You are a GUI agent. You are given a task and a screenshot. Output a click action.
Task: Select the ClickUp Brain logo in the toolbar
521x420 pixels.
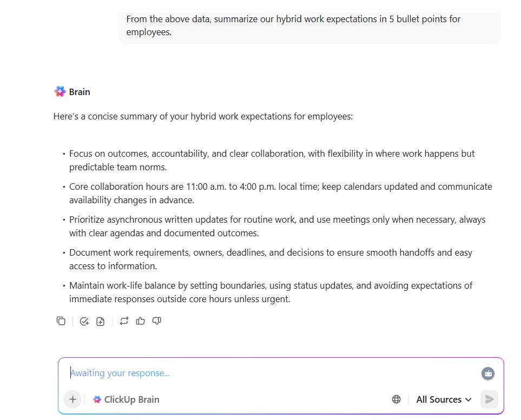click(x=97, y=399)
